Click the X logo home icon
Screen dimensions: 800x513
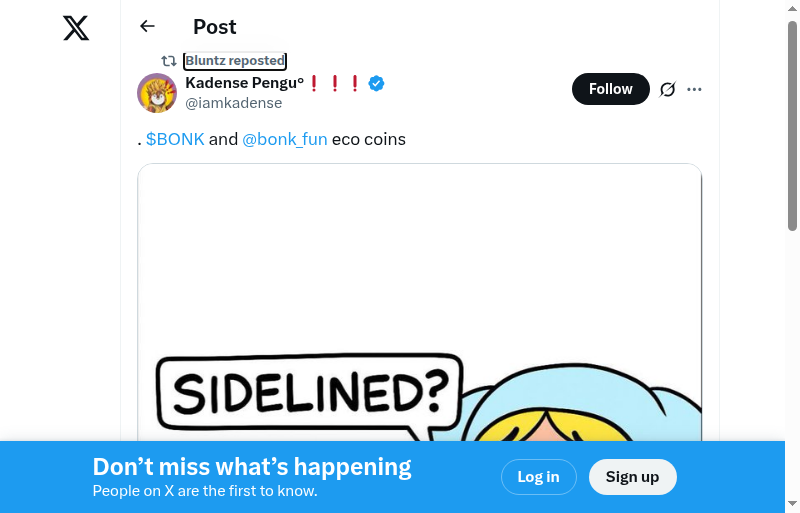[x=76, y=28]
